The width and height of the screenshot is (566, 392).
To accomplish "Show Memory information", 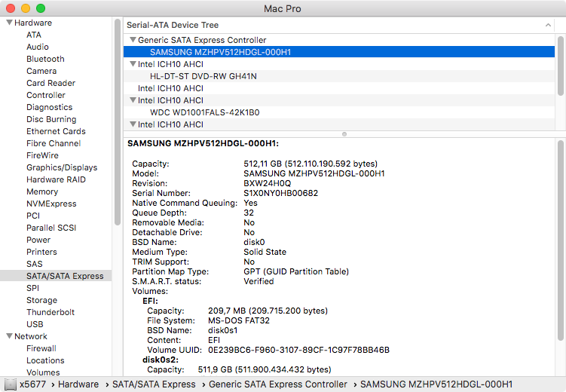I will click(x=42, y=191).
